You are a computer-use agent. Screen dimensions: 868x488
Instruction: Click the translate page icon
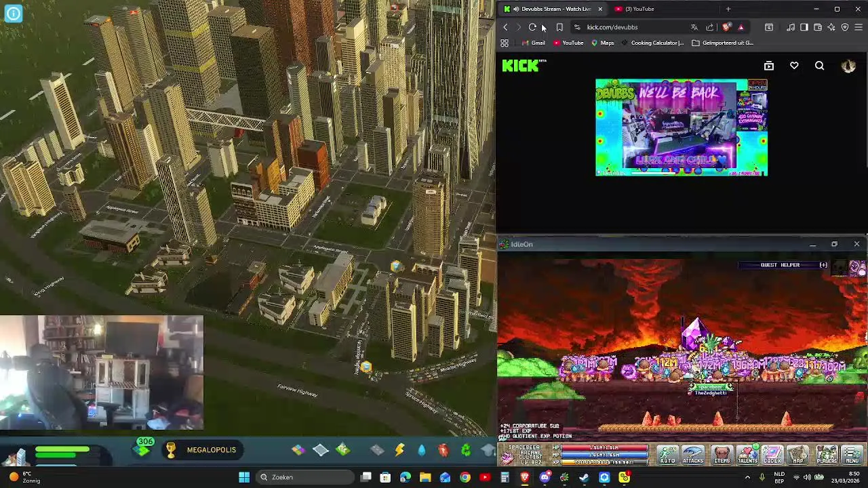[x=694, y=27]
